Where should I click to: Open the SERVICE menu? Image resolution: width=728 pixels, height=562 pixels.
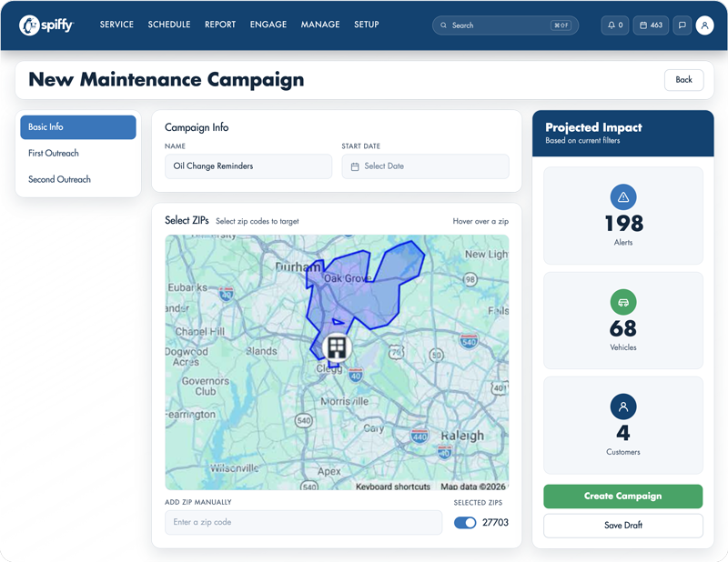[116, 25]
